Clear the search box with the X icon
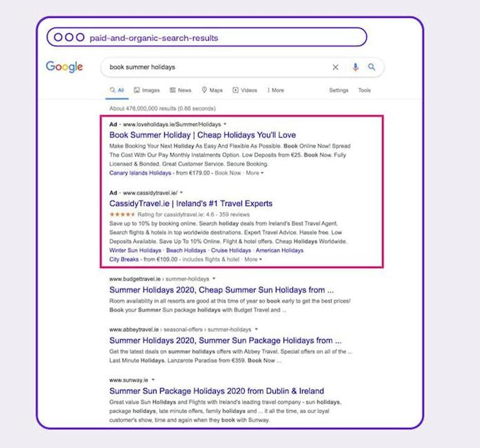Screen dimensions: 480x448 click(335, 67)
